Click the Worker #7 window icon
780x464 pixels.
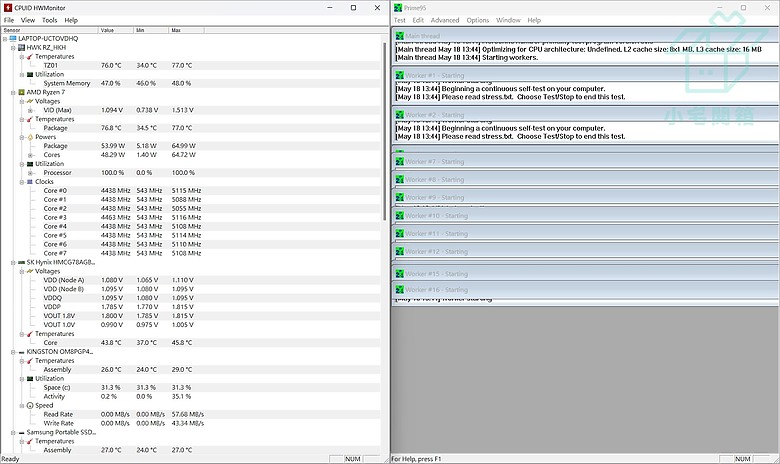coord(399,162)
